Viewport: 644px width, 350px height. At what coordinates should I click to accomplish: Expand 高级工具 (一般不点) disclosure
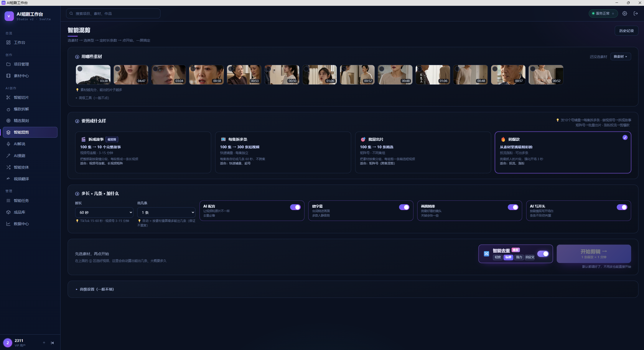pyautogui.click(x=92, y=98)
